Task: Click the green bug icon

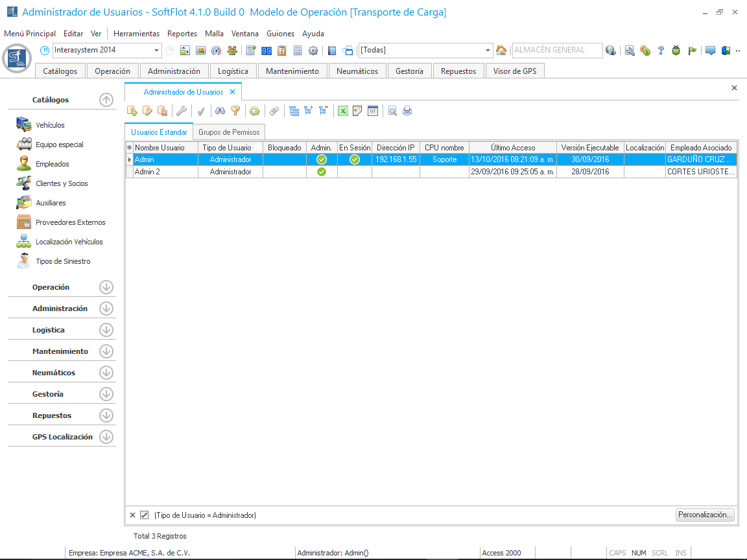Action: (x=676, y=51)
